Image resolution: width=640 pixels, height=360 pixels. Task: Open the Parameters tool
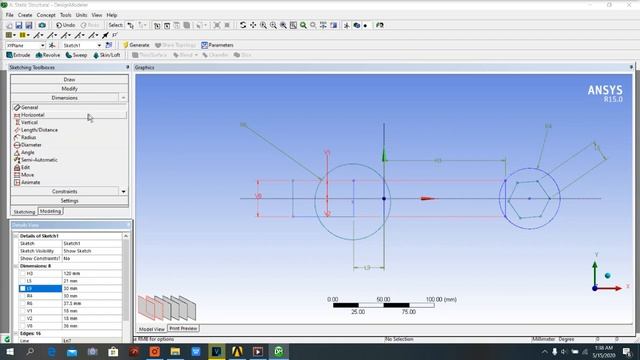218,45
